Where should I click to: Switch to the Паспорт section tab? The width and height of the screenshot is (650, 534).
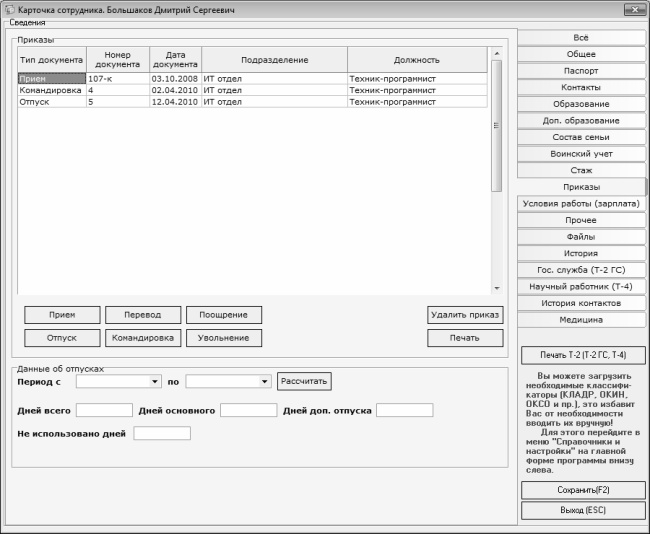(x=581, y=71)
